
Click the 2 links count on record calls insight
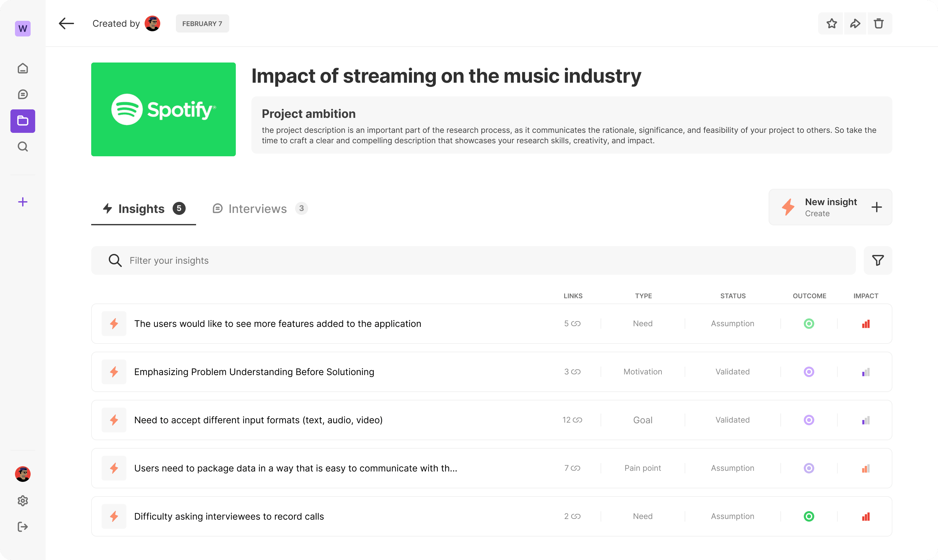click(572, 516)
